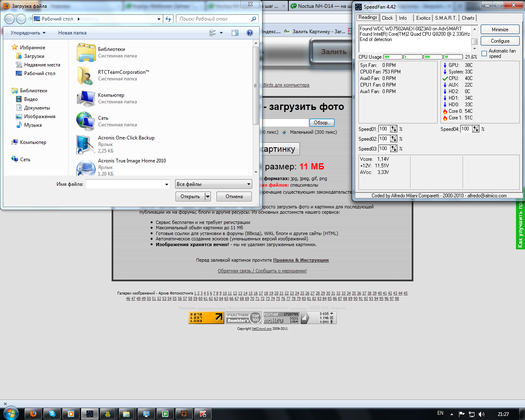The height and width of the screenshot is (420, 525).
Task: Open Видео library in navigation pane
Action: (x=31, y=99)
